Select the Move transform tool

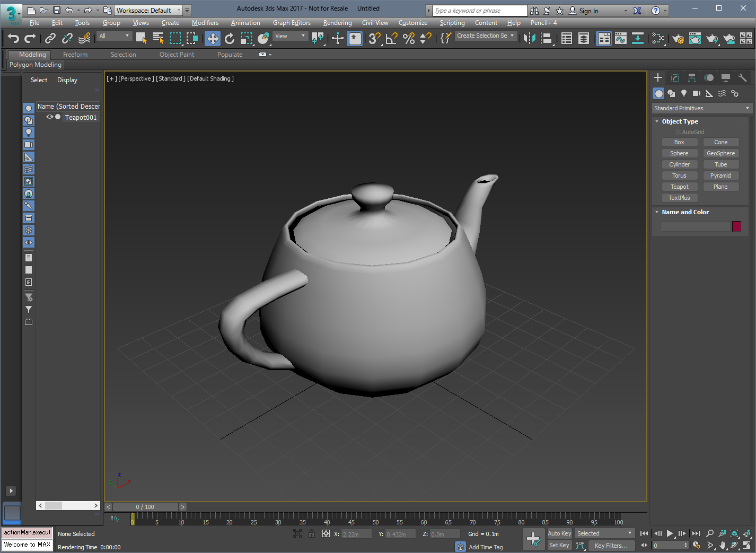click(213, 38)
